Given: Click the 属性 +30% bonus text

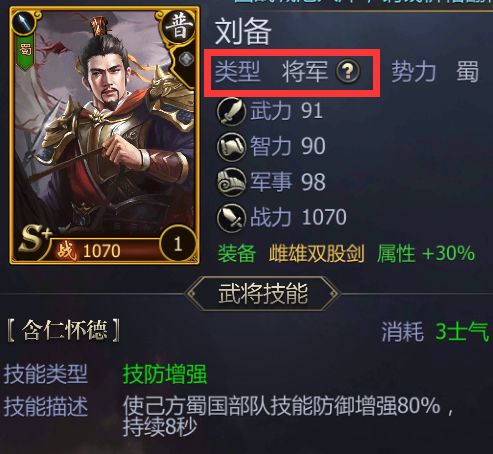Looking at the screenshot, I should pyautogui.click(x=426, y=254).
